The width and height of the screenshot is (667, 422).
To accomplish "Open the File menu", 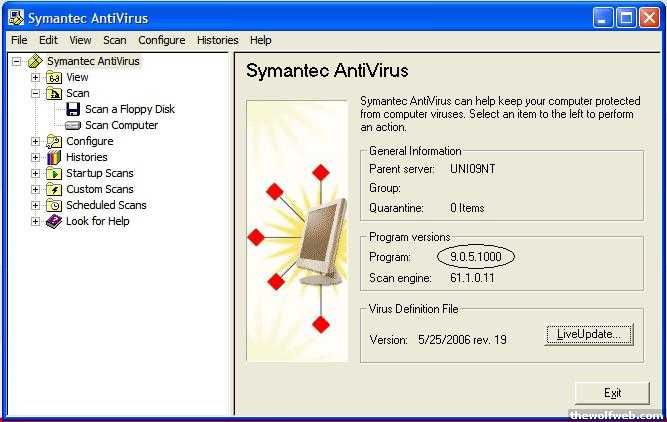I will [x=19, y=40].
